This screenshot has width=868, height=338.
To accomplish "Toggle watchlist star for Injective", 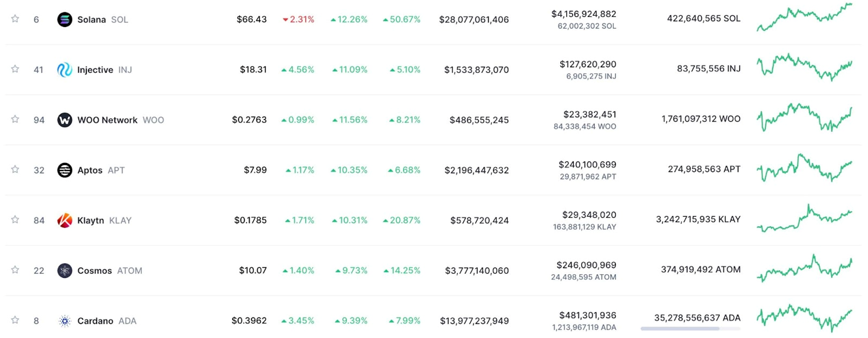I will (x=15, y=69).
